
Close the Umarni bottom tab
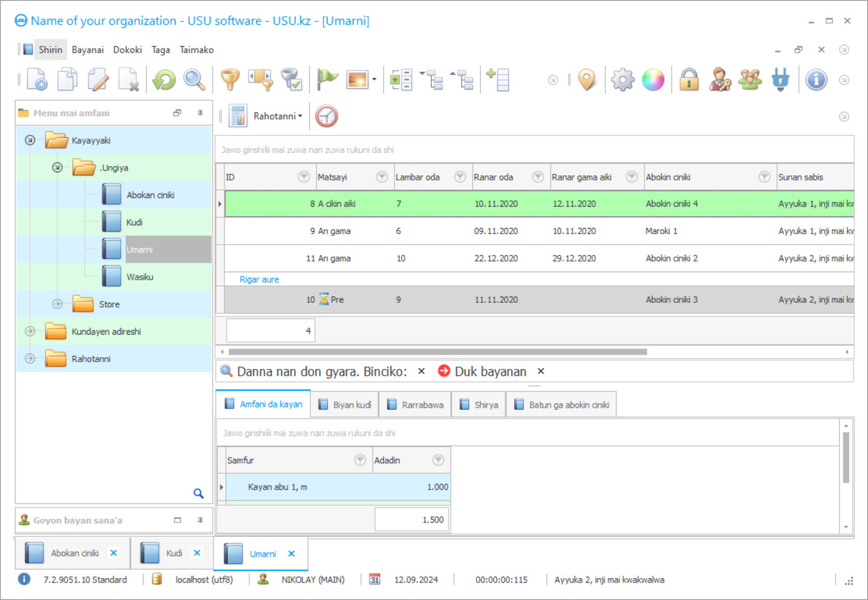292,554
